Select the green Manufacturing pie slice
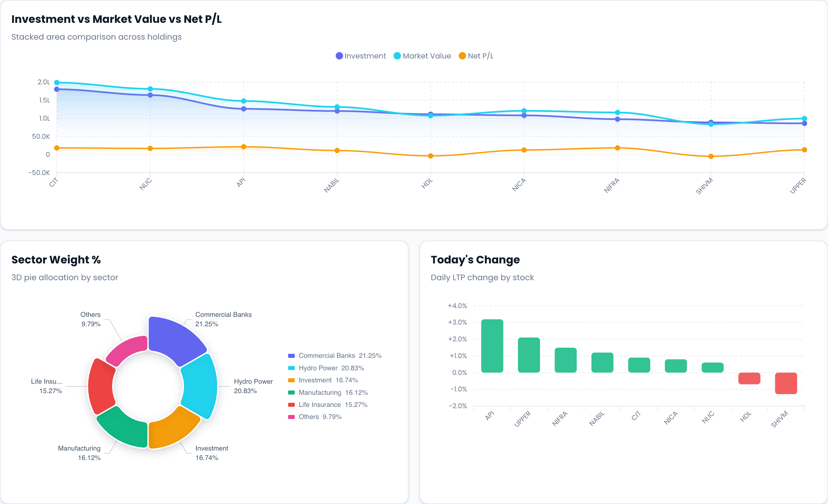Image resolution: width=828 pixels, height=504 pixels. pos(124,428)
